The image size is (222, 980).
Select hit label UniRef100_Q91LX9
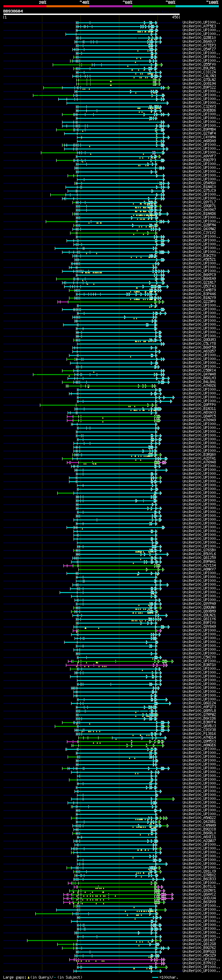coord(199,871)
